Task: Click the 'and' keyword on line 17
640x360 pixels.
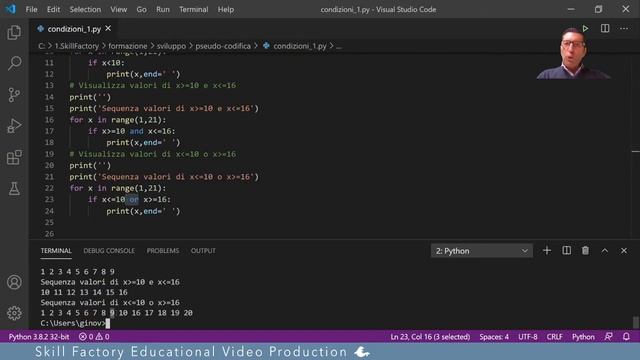Action: (x=136, y=131)
